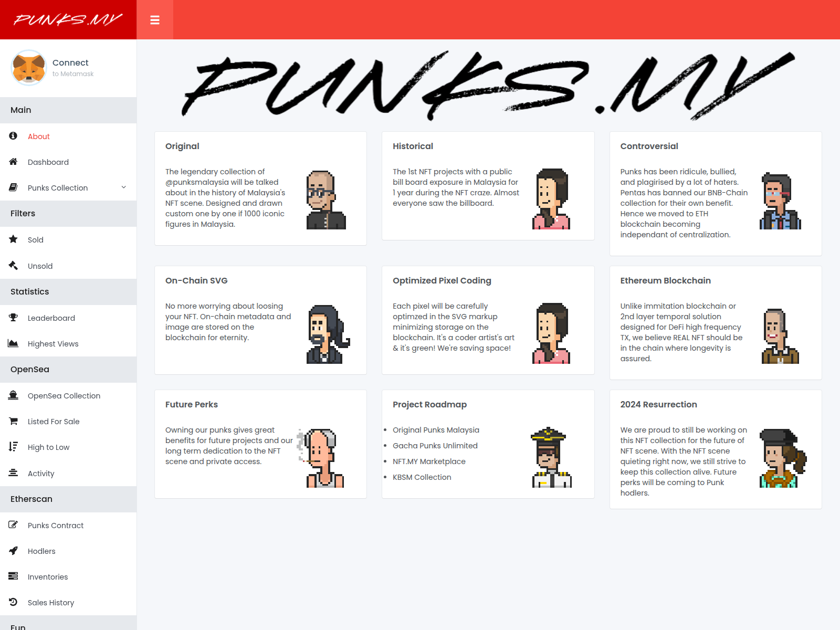Click the OpenSea Collection ship icon
Viewport: 840px width, 630px height.
[x=13, y=395]
